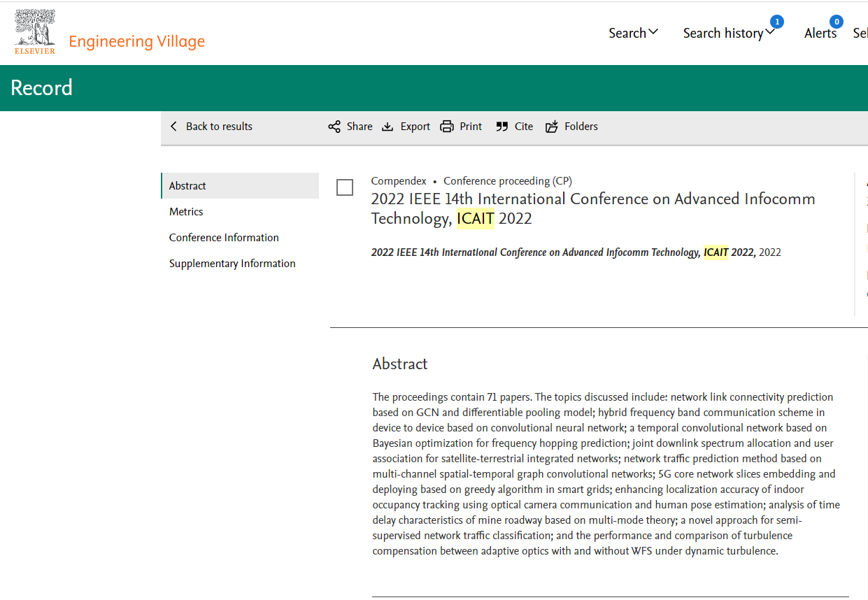
Task: Click the Cite quotation marks icon
Action: 501,127
